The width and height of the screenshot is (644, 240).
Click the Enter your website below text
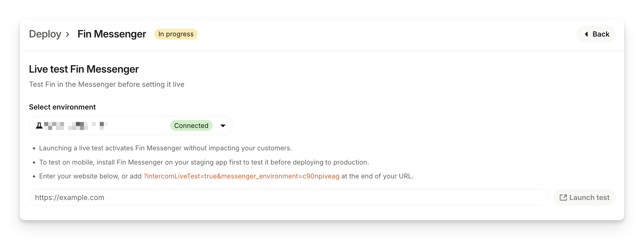coord(90,176)
